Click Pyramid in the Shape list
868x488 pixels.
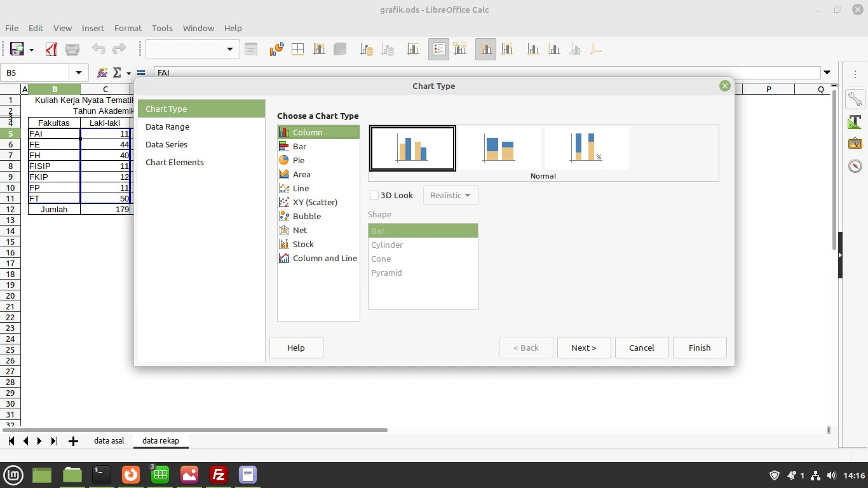coord(423,273)
